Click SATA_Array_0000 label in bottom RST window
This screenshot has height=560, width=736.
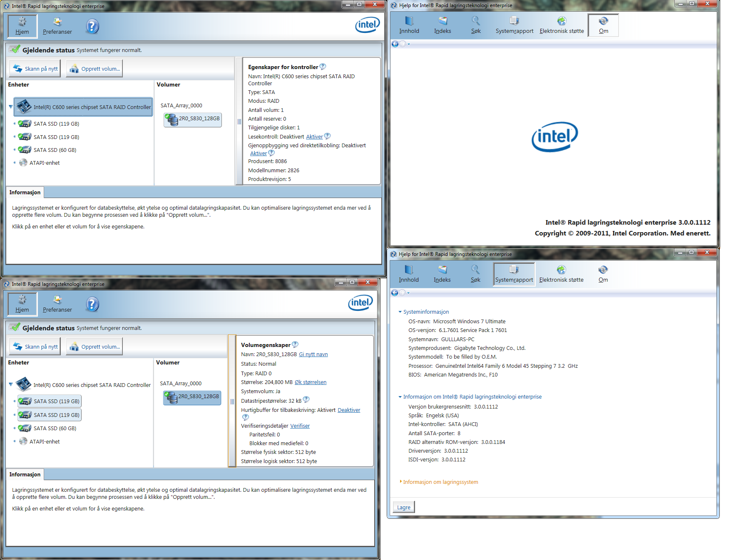(181, 383)
